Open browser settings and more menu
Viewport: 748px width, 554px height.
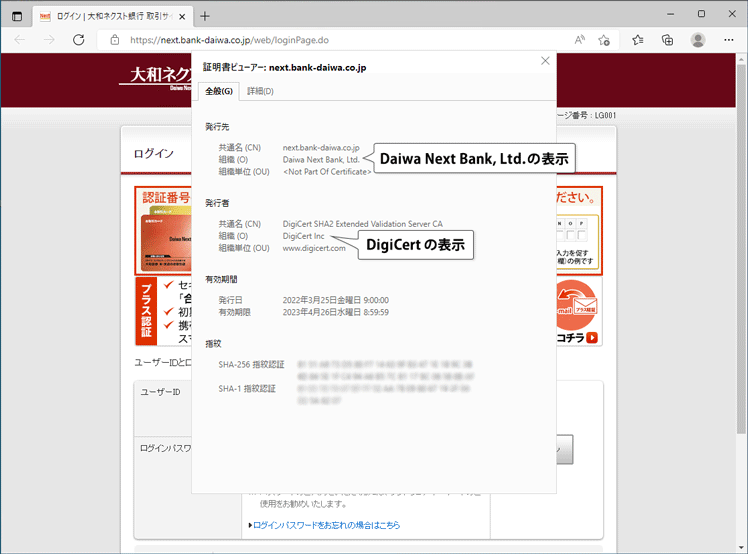[x=728, y=40]
